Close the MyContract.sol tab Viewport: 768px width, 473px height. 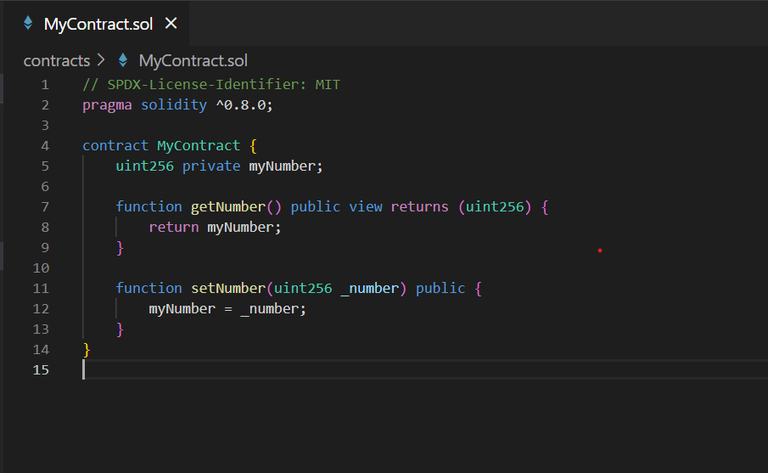pos(171,23)
